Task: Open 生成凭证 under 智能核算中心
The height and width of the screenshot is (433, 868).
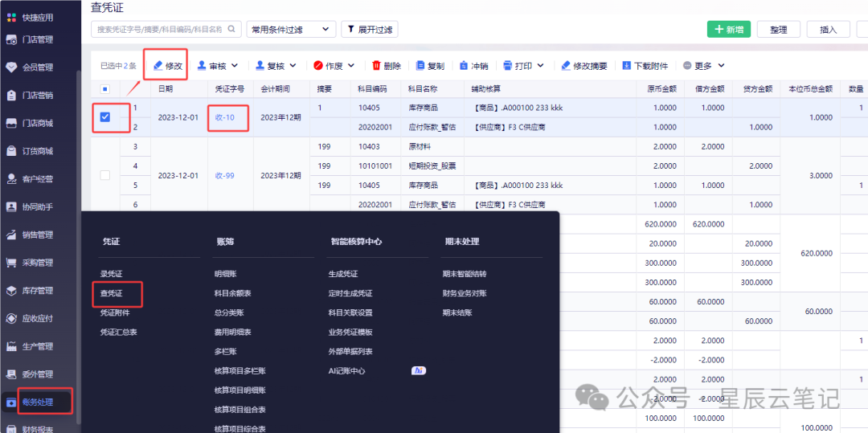Action: point(342,274)
